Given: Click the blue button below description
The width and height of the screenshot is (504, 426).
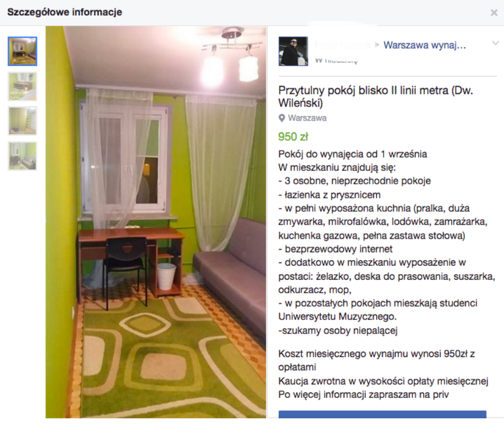Looking at the screenshot, I should tap(382, 414).
